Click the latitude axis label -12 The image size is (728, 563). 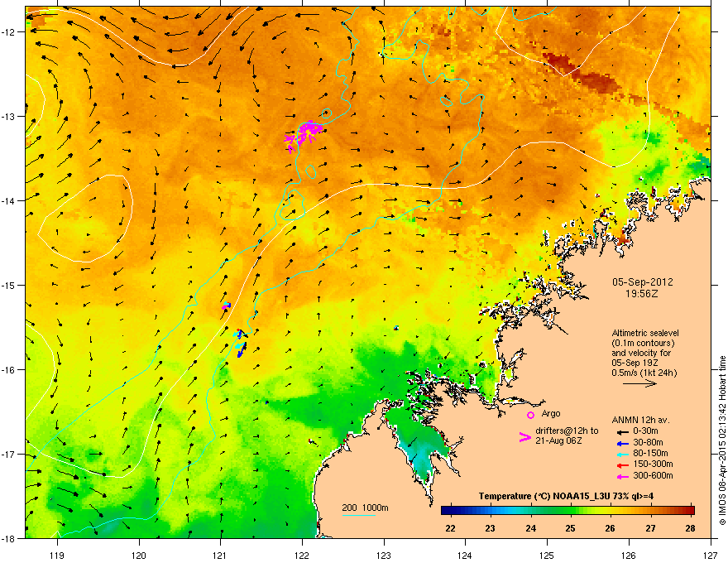click(8, 32)
